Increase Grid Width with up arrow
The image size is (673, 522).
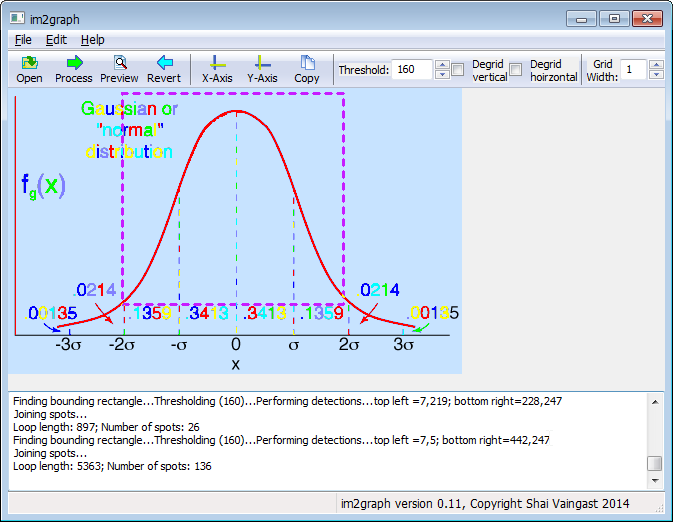pyautogui.click(x=656, y=64)
